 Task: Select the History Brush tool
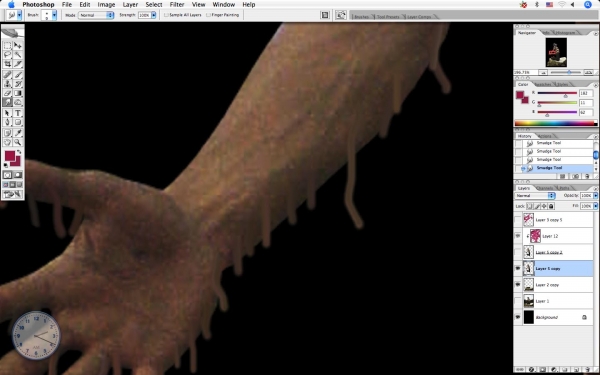point(18,84)
